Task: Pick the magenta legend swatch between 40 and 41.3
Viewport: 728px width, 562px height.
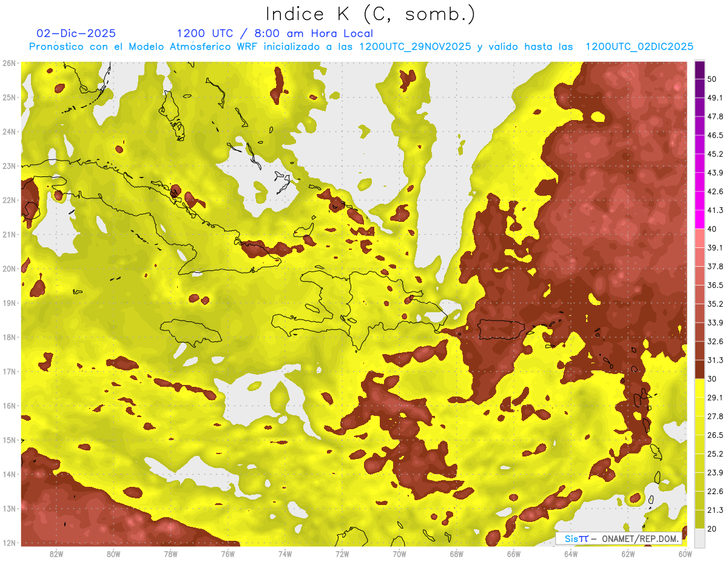Action: click(x=699, y=219)
